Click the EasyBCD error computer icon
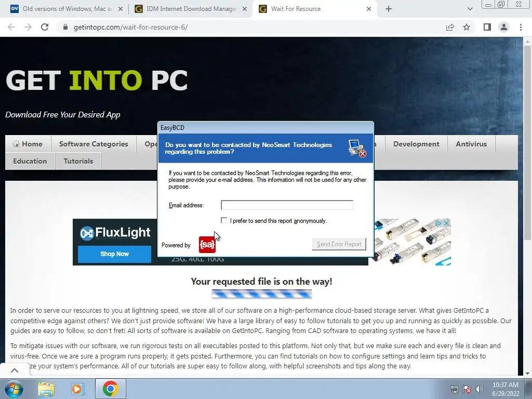This screenshot has height=399, width=532. click(x=357, y=148)
